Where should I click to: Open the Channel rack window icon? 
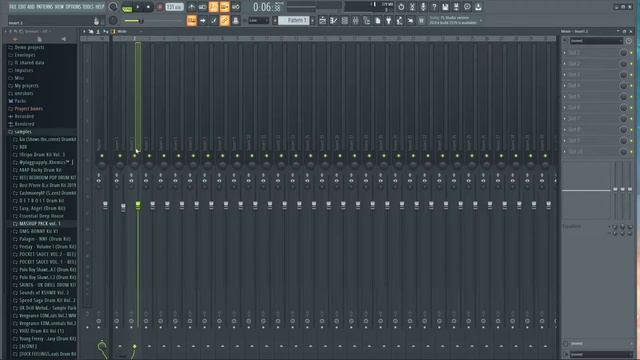pos(344,20)
